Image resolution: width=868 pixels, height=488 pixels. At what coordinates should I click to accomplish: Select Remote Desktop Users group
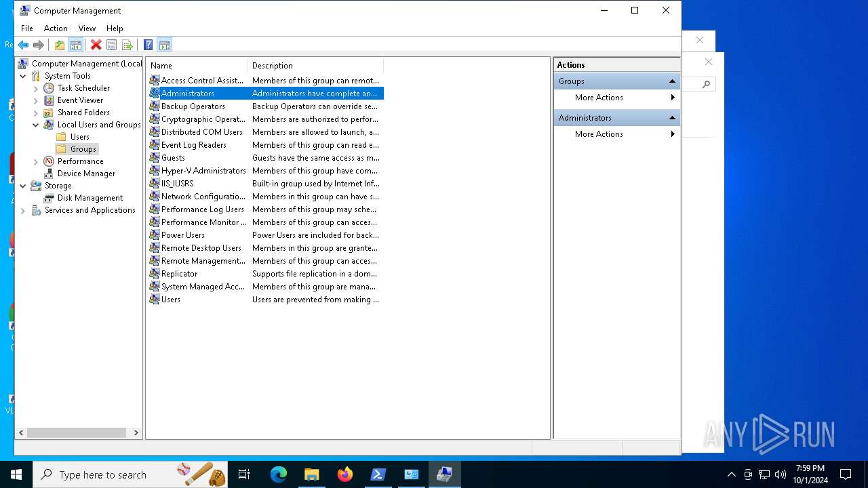tap(265, 248)
